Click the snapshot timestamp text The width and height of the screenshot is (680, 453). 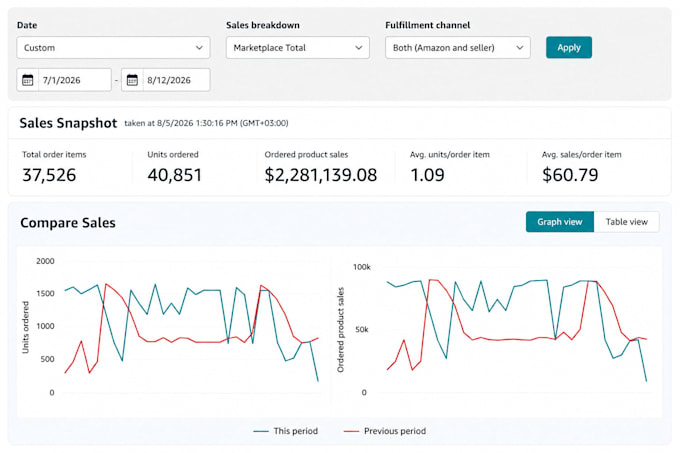[206, 123]
